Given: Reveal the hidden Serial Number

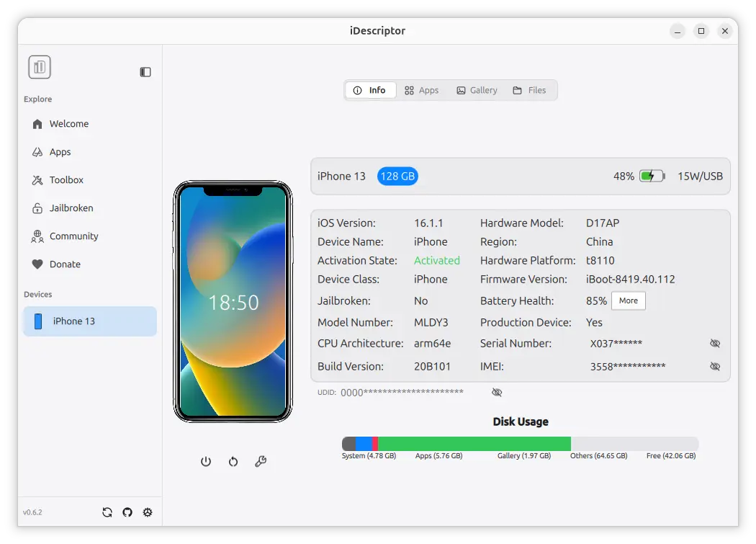Looking at the screenshot, I should [715, 343].
